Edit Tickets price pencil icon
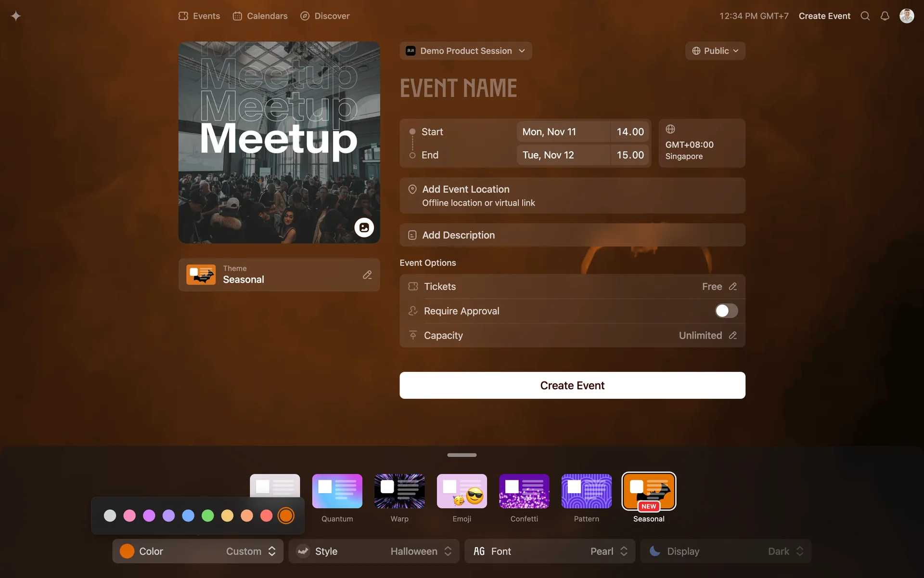The width and height of the screenshot is (924, 578). click(x=732, y=287)
